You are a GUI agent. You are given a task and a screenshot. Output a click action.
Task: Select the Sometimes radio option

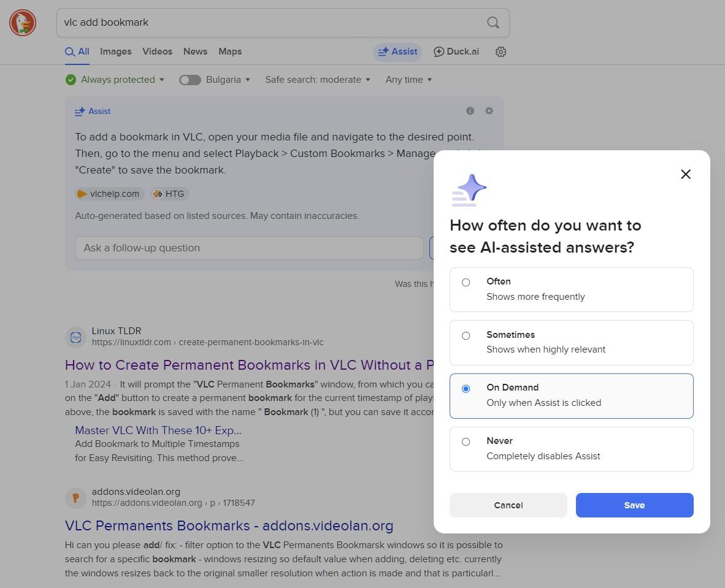coord(466,335)
